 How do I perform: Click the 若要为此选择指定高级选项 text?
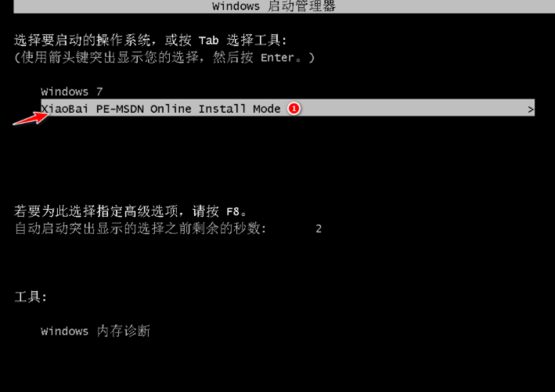(x=130, y=211)
